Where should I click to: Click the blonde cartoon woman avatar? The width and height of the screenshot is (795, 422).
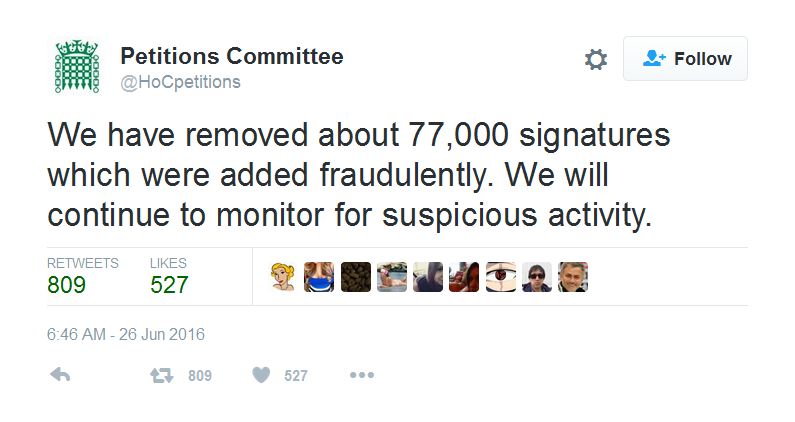[x=284, y=277]
